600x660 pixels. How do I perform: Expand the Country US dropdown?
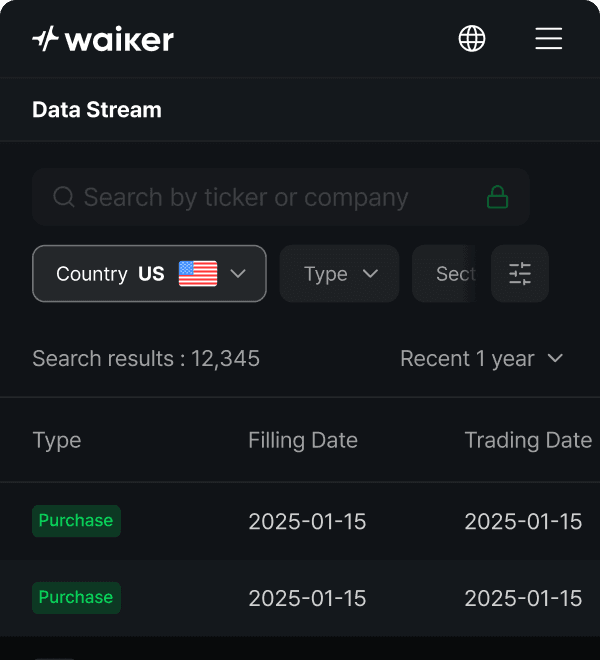pos(238,274)
